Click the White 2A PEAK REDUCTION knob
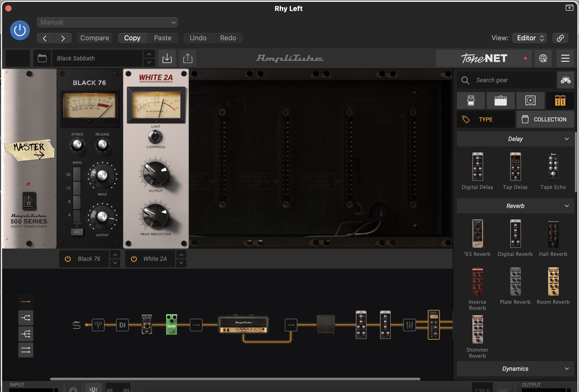The image size is (579, 392). point(156,216)
